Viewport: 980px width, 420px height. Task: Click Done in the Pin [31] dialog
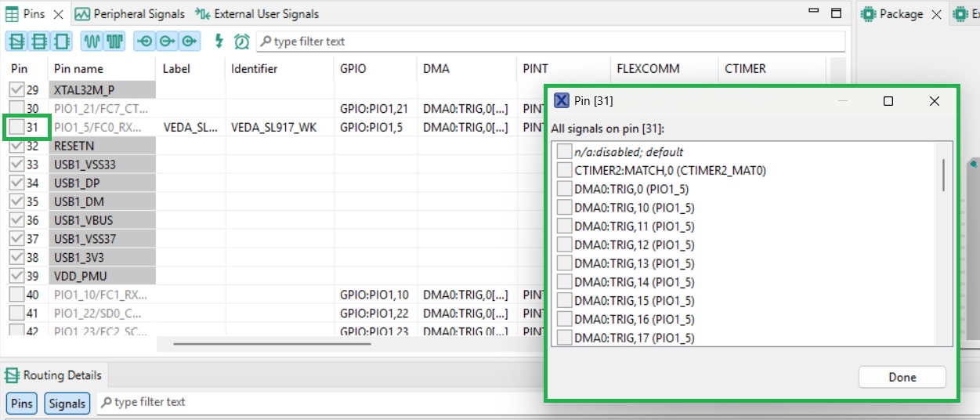pos(902,377)
